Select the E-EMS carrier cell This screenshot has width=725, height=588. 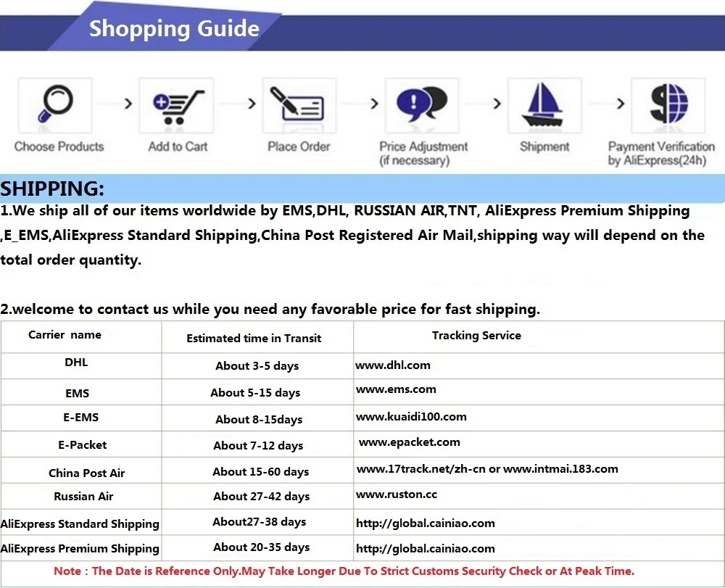81,418
